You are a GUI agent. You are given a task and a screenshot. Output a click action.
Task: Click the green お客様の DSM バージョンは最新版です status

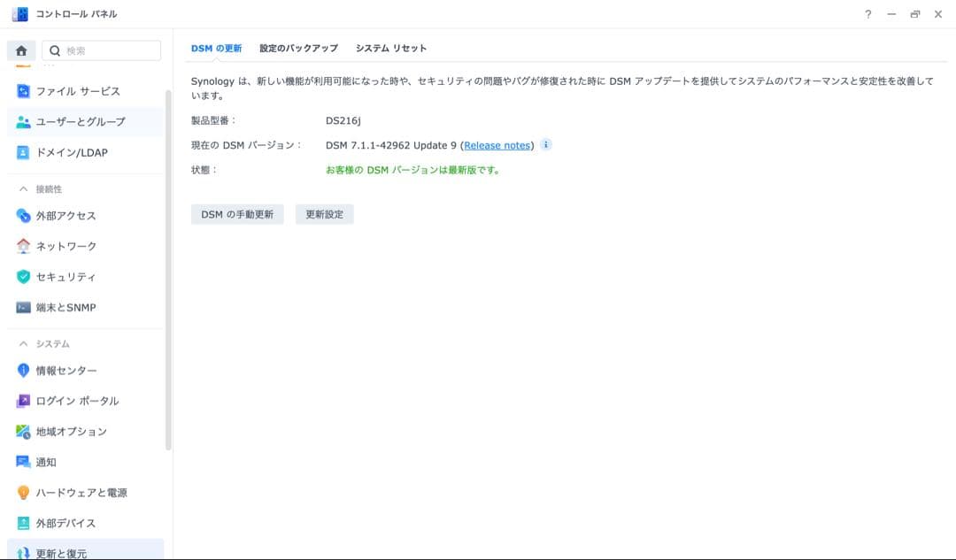click(412, 170)
